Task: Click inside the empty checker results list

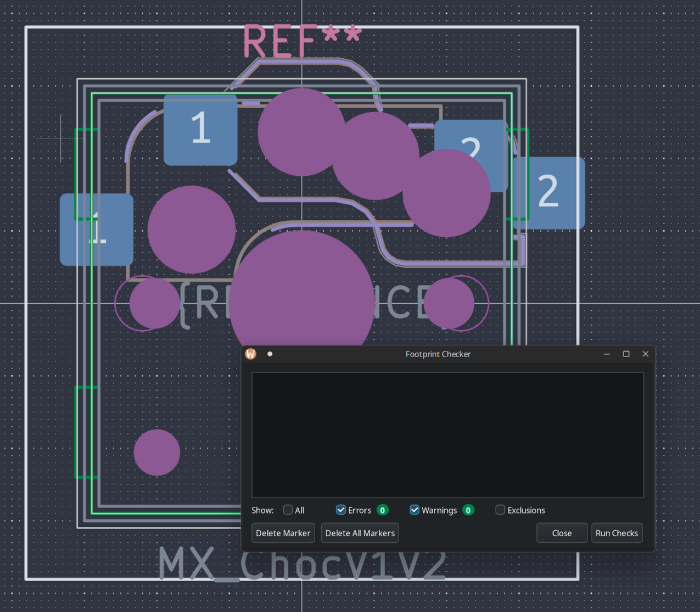Action: (x=447, y=435)
